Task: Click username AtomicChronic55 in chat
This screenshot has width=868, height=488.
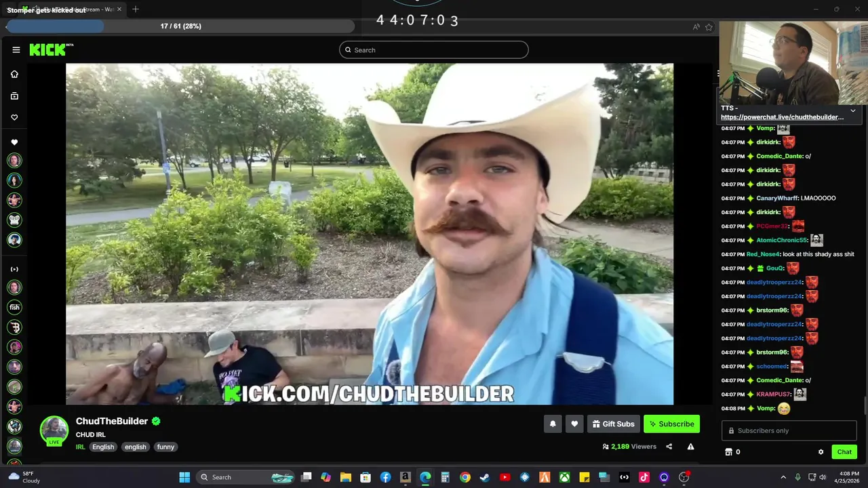Action: pos(782,240)
